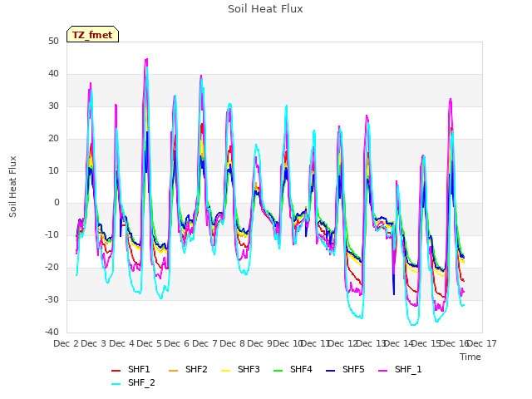Click the -10 y-axis tick label

tap(52, 235)
